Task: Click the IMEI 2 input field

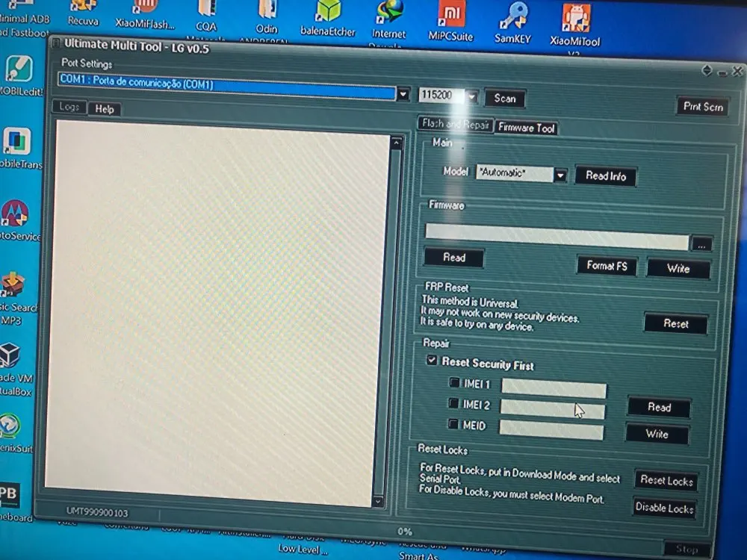Action: point(553,408)
